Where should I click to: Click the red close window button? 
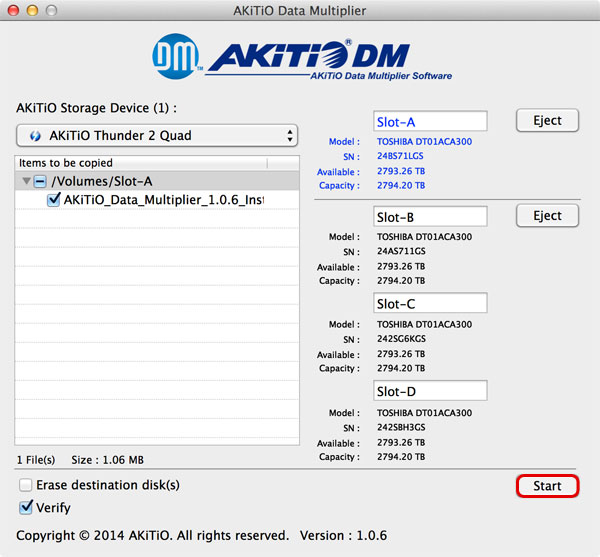click(x=14, y=10)
